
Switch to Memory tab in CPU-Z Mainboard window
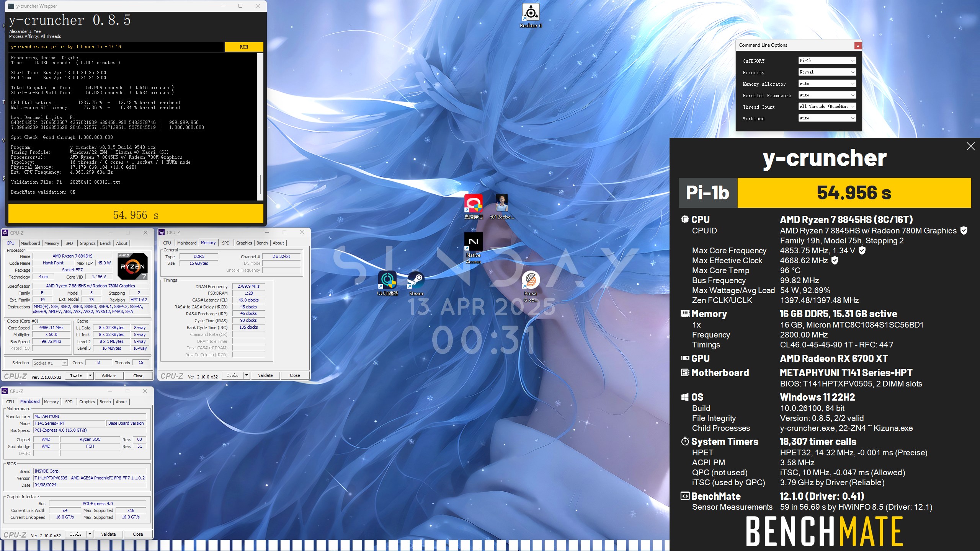(x=51, y=402)
